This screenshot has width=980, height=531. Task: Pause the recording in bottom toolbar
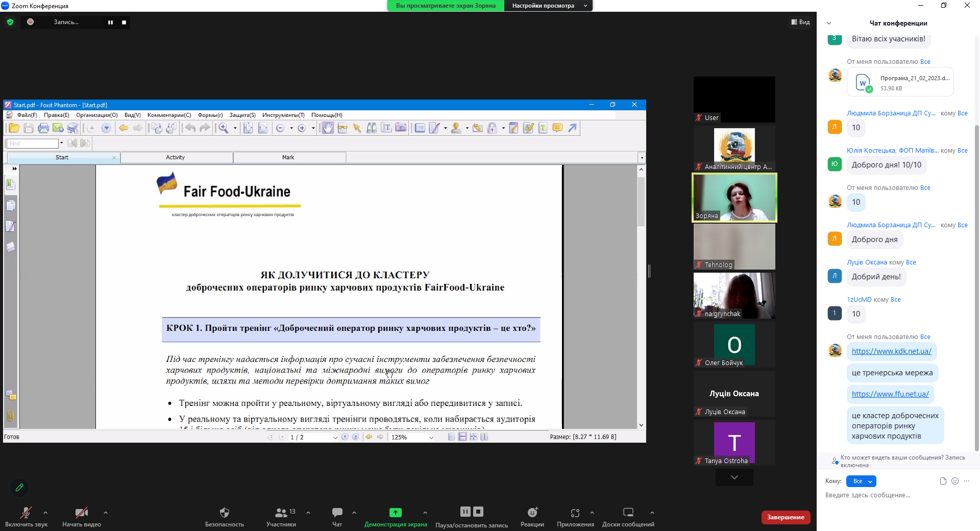[465, 512]
